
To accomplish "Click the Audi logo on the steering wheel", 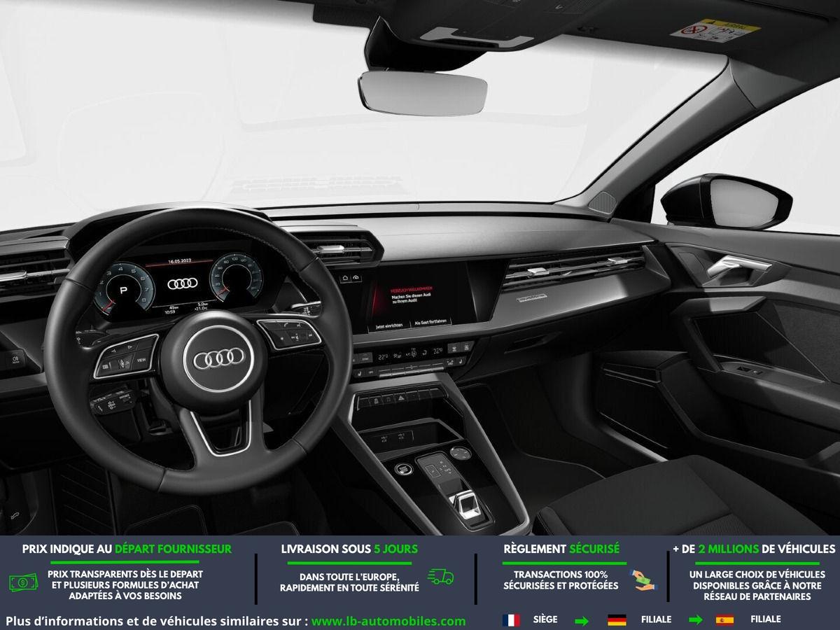I will click(x=219, y=358).
